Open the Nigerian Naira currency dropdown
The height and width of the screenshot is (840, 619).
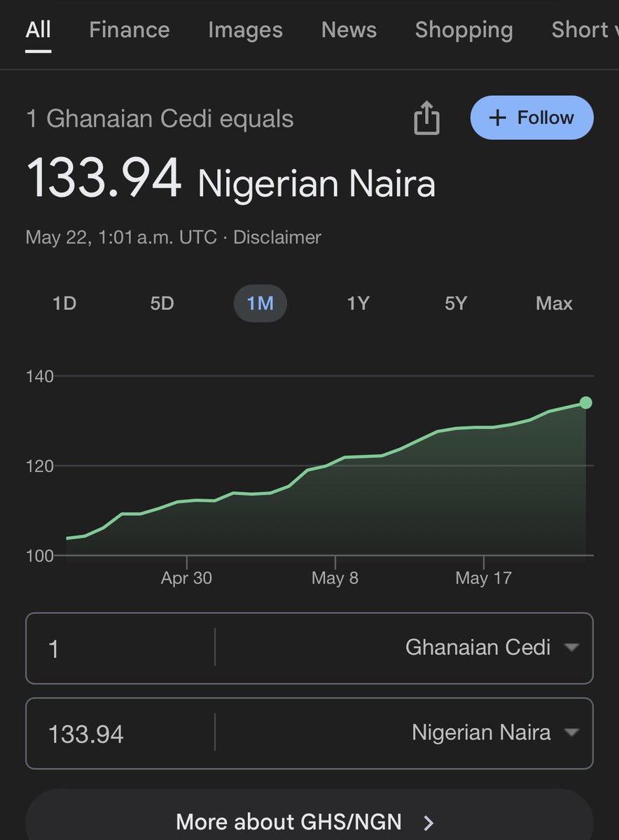coord(495,733)
